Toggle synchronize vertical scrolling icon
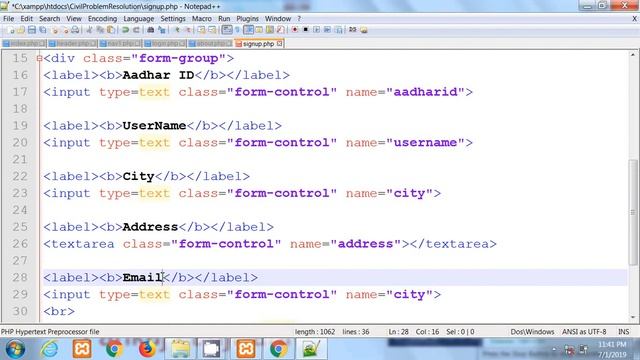This screenshot has width=640, height=360. [x=201, y=30]
